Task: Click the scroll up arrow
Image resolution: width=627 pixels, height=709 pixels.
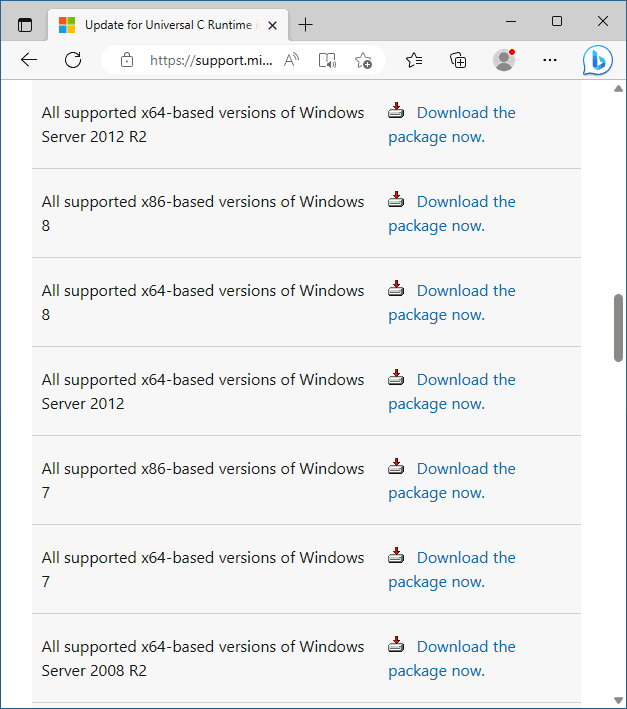Action: [x=618, y=89]
